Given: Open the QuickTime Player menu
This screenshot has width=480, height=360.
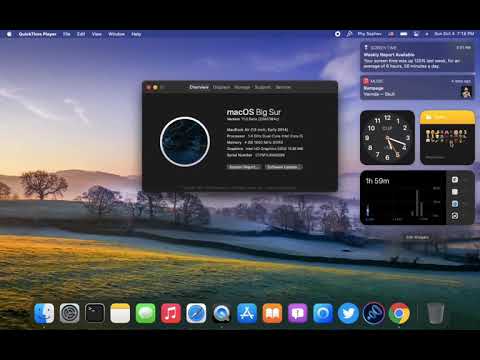Looking at the screenshot, I should pos(37,34).
